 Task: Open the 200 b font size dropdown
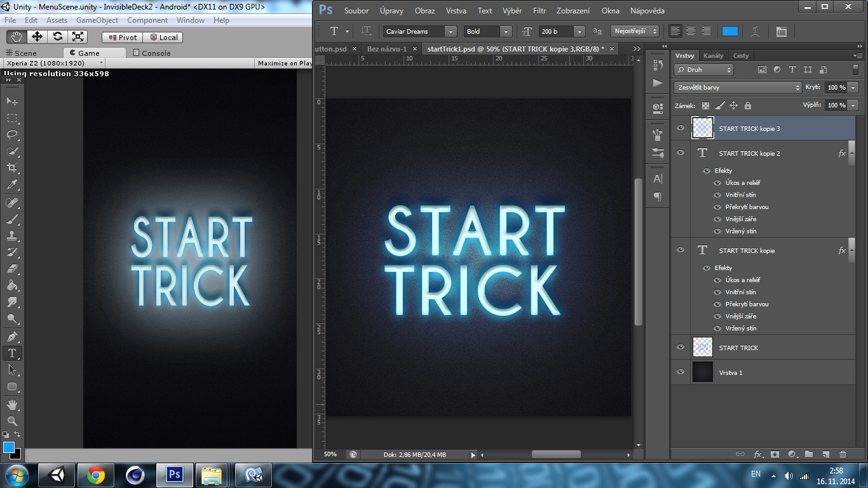[579, 31]
